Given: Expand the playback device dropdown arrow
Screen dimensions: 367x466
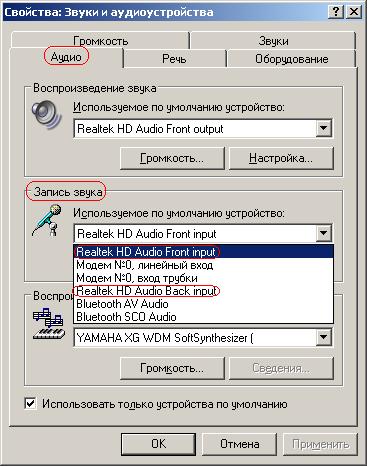Looking at the screenshot, I should click(x=323, y=128).
